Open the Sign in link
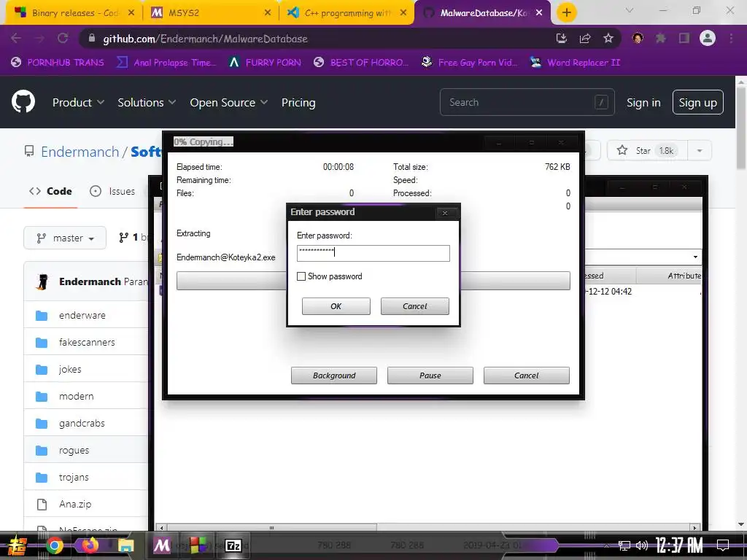 (643, 102)
